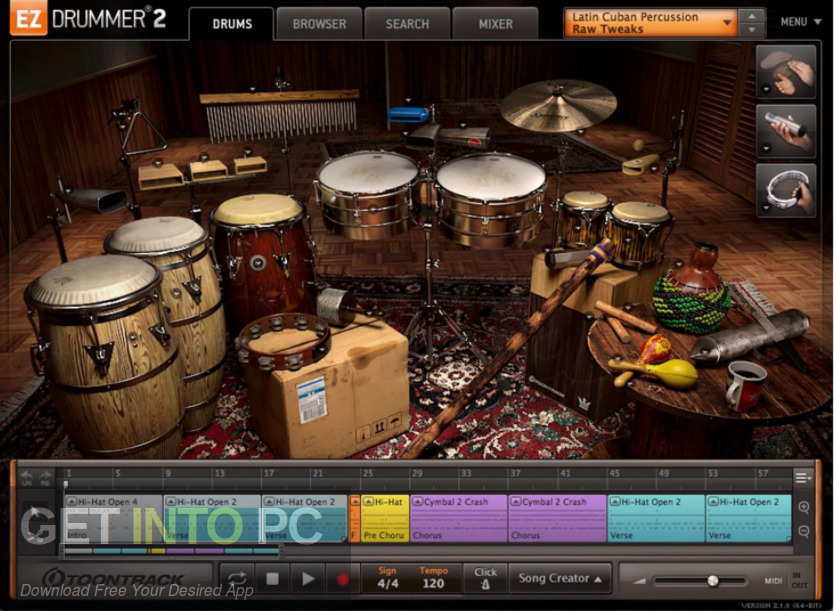Screen dimensions: 834x611
Task: Select the Hi-Hat Open 4 Intro block
Action: [113, 518]
